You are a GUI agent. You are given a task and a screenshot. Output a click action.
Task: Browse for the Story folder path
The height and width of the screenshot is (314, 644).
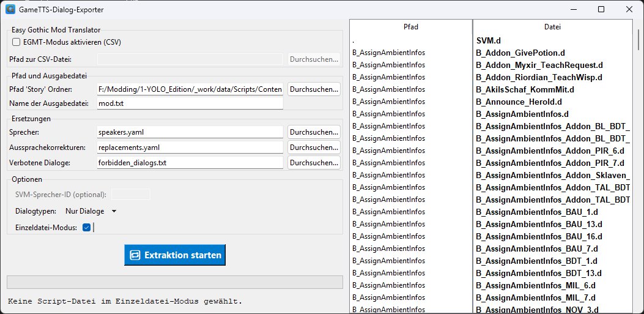pos(314,89)
